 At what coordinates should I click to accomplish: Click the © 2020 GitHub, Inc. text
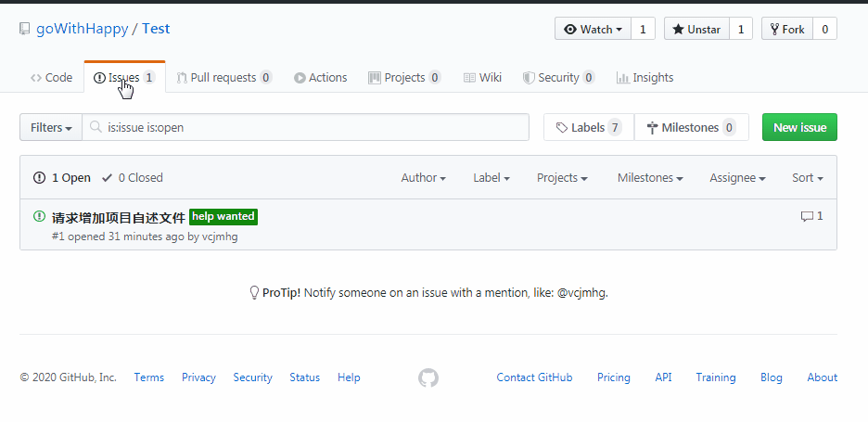(68, 377)
